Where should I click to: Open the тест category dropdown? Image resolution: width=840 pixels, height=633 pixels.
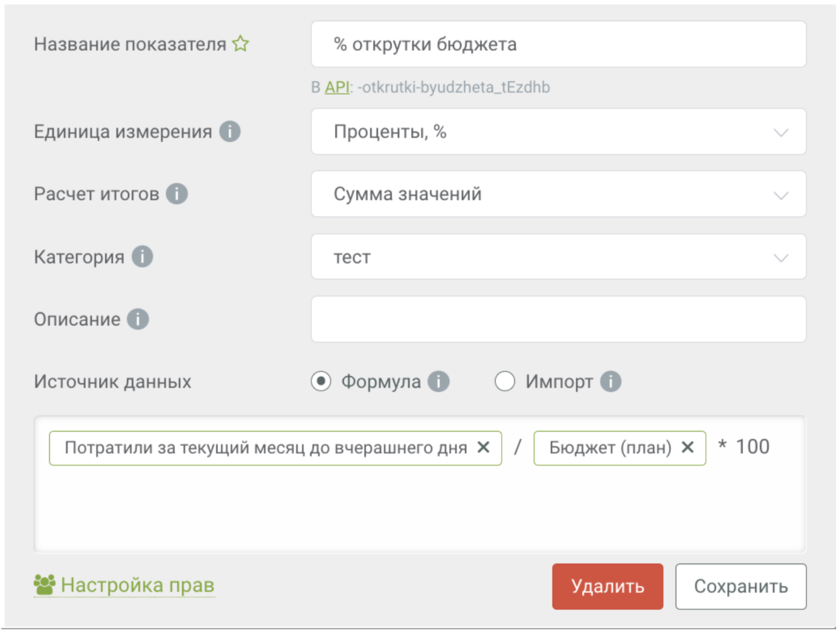(x=558, y=257)
